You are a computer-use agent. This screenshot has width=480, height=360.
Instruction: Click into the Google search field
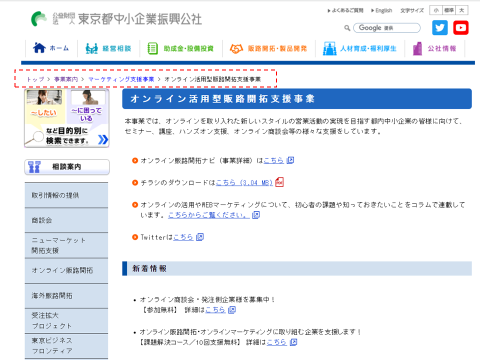387,28
